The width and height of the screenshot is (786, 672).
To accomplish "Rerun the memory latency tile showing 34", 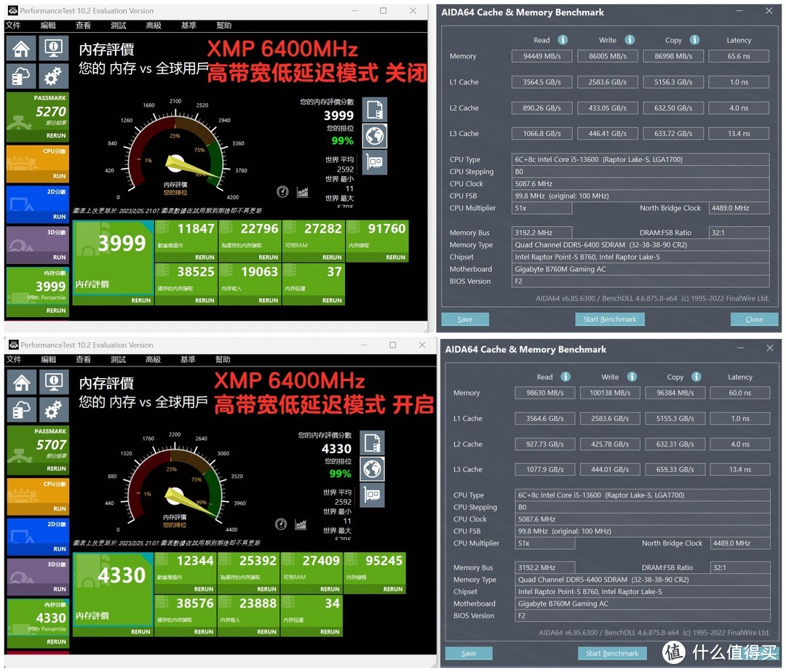I will click(330, 632).
